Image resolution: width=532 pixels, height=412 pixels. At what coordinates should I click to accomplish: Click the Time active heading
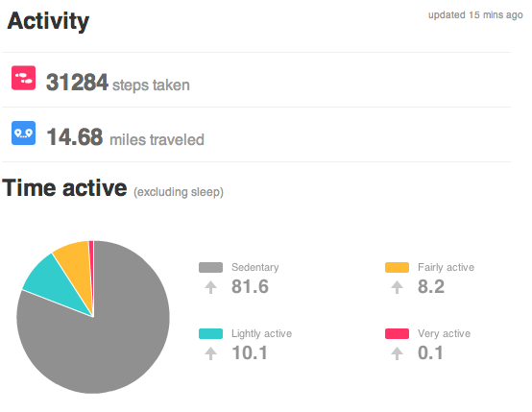[x=64, y=188]
